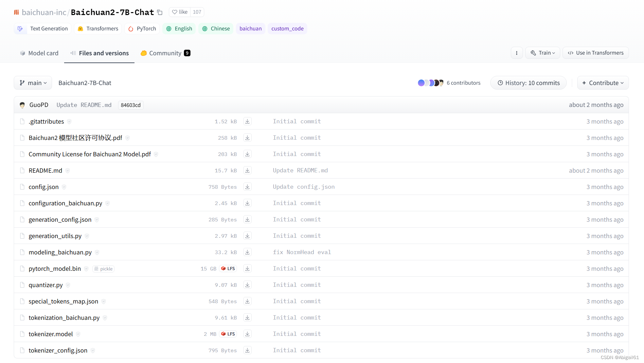The width and height of the screenshot is (644, 363).
Task: Click the safety scan icon next to .gitattributes
Action: point(69,122)
